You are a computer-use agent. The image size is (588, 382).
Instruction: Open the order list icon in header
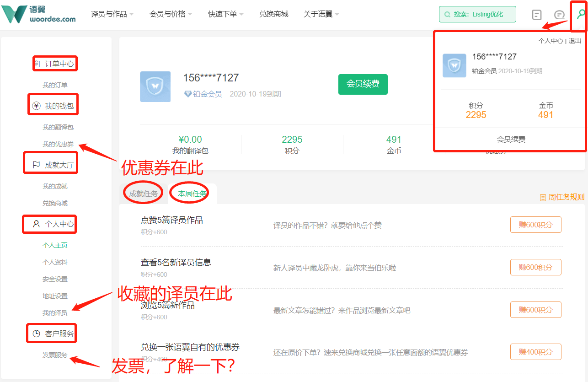point(537,15)
